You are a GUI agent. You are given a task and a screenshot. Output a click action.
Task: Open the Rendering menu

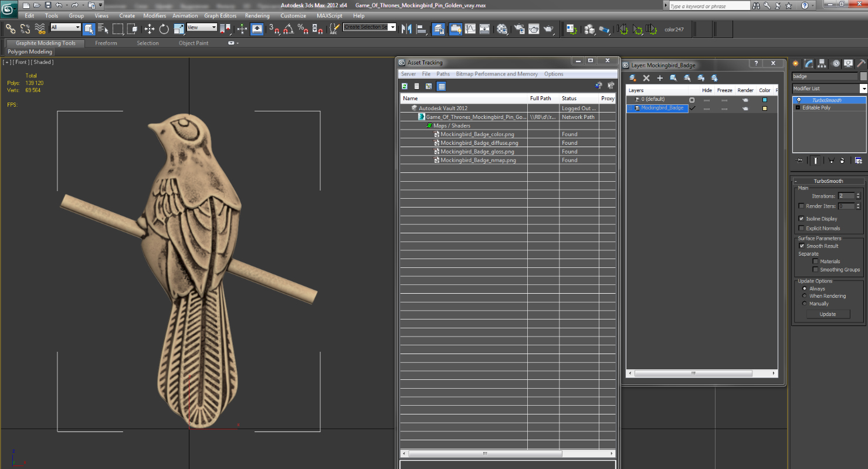pos(257,16)
